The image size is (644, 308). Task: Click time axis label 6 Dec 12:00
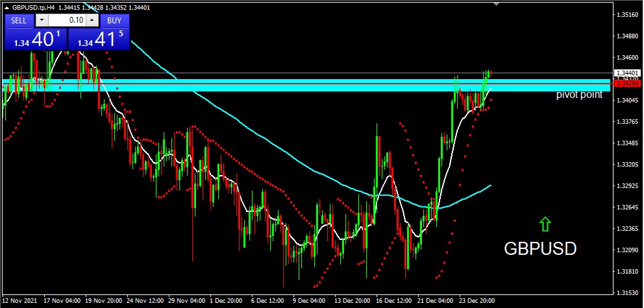pyautogui.click(x=269, y=301)
